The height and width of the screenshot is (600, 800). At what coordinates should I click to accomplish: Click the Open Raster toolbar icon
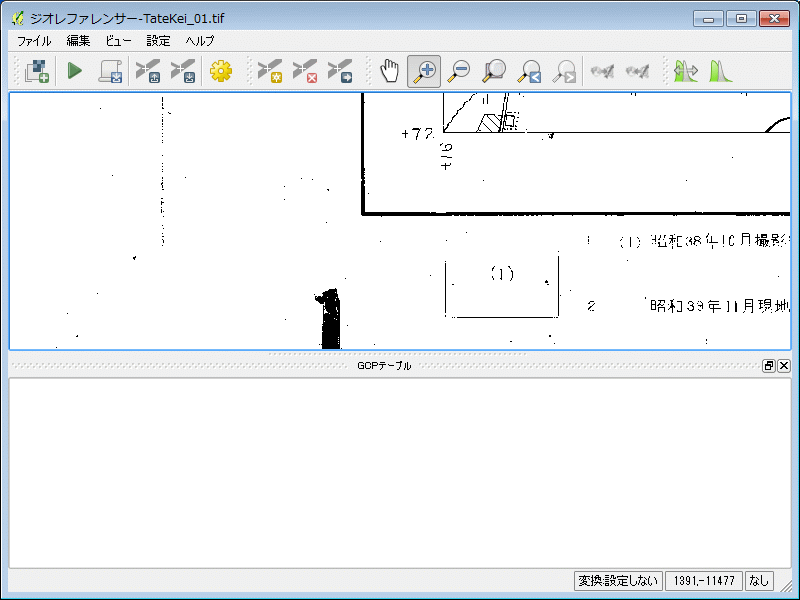tap(38, 71)
